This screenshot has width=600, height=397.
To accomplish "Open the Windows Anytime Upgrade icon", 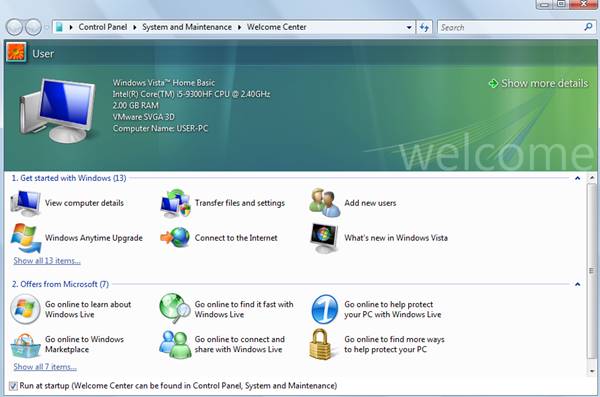I will [x=25, y=238].
